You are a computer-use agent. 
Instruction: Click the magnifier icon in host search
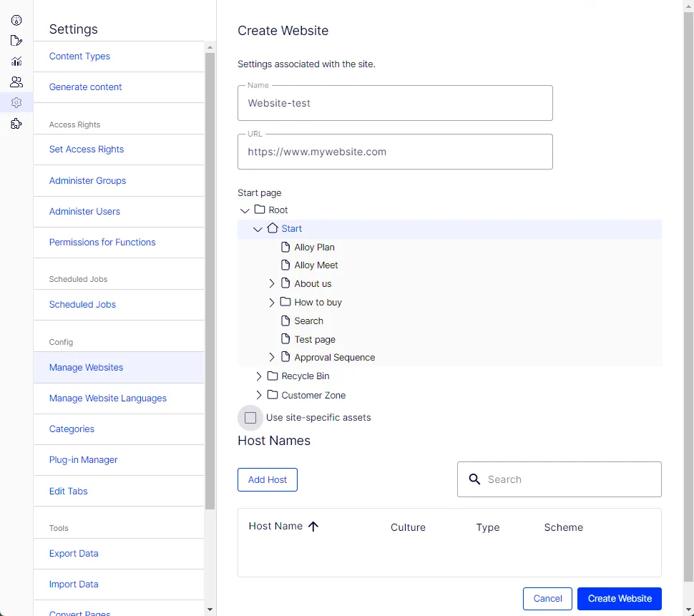(x=474, y=479)
